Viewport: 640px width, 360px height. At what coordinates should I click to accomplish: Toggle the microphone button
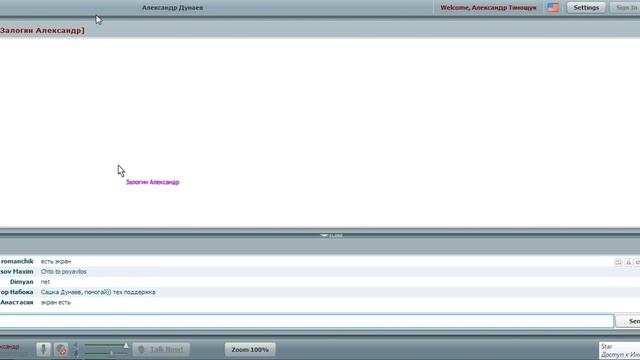(43, 349)
